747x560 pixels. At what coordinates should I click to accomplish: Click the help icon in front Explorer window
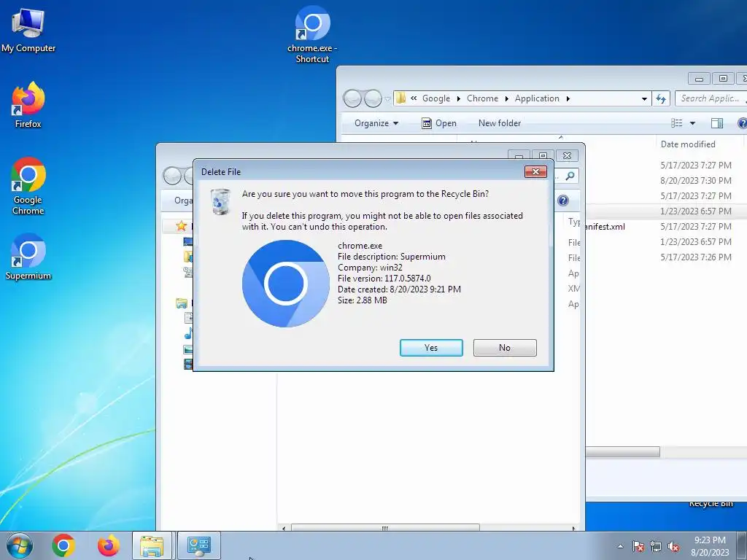563,201
